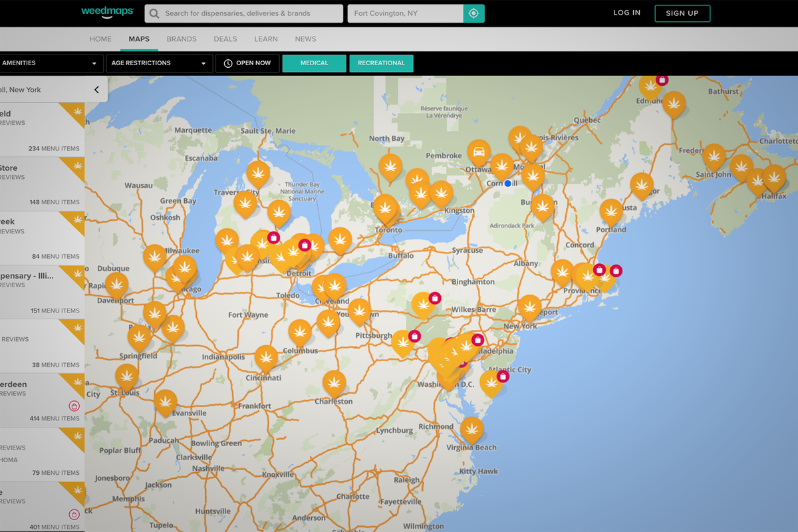Image resolution: width=798 pixels, height=532 pixels.
Task: Select the dispensary pin above Springfield
Action: (140, 337)
